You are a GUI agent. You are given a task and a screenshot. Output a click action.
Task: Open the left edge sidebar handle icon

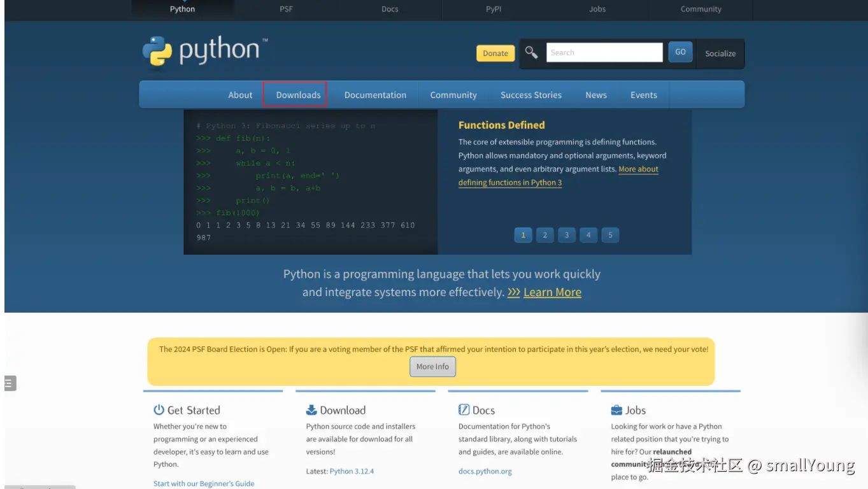[x=10, y=383]
